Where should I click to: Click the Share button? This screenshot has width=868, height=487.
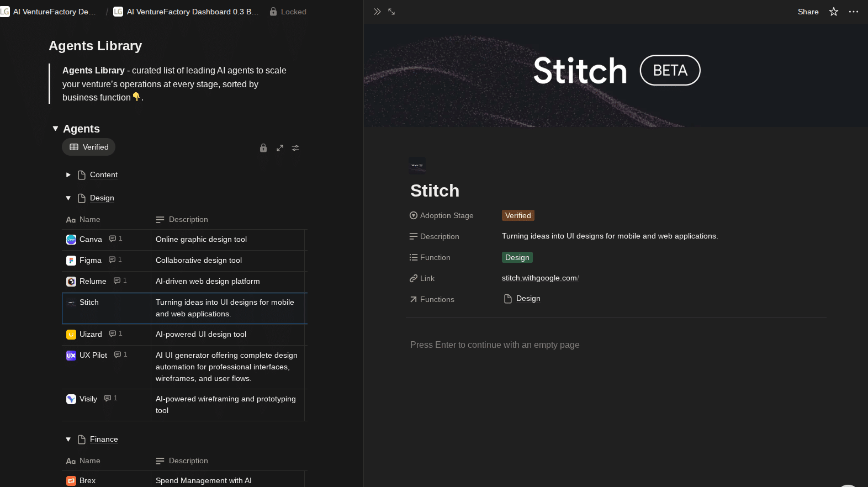coord(808,12)
